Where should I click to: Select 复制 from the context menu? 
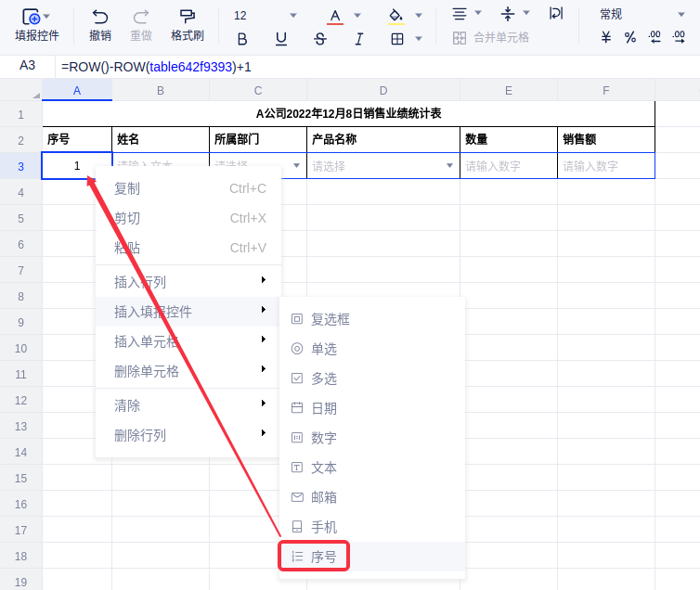click(x=127, y=188)
